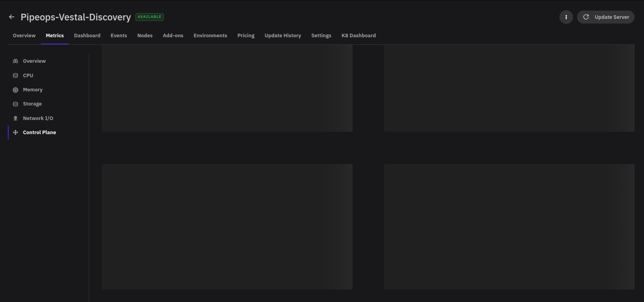Click the Pipeops-Vestal-Discovery title
This screenshot has width=644, height=302.
[76, 17]
